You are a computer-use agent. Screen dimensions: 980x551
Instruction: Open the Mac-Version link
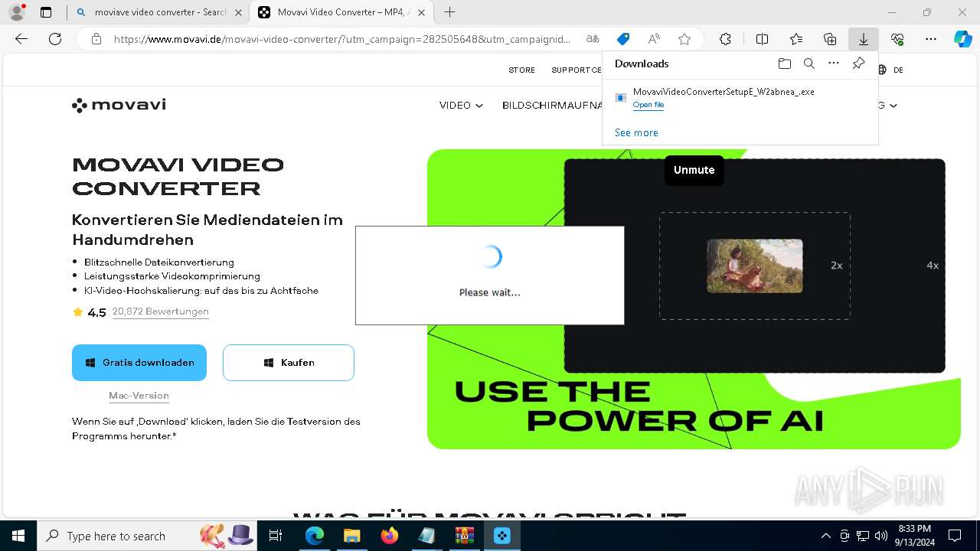click(x=139, y=396)
